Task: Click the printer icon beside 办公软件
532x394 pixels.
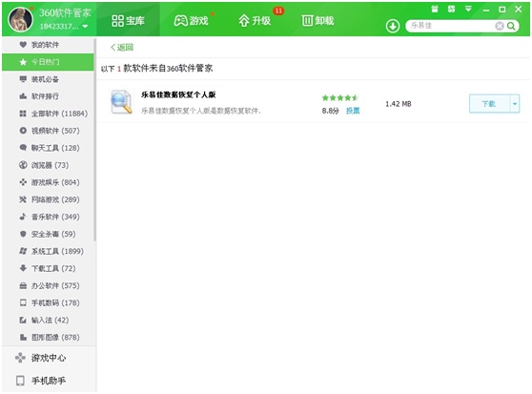Action: (23, 286)
